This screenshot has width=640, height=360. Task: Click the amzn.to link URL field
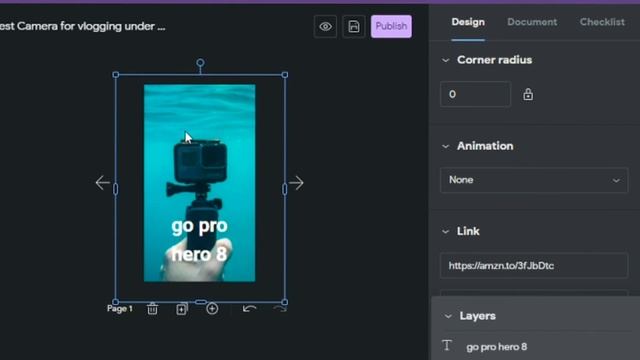point(534,266)
